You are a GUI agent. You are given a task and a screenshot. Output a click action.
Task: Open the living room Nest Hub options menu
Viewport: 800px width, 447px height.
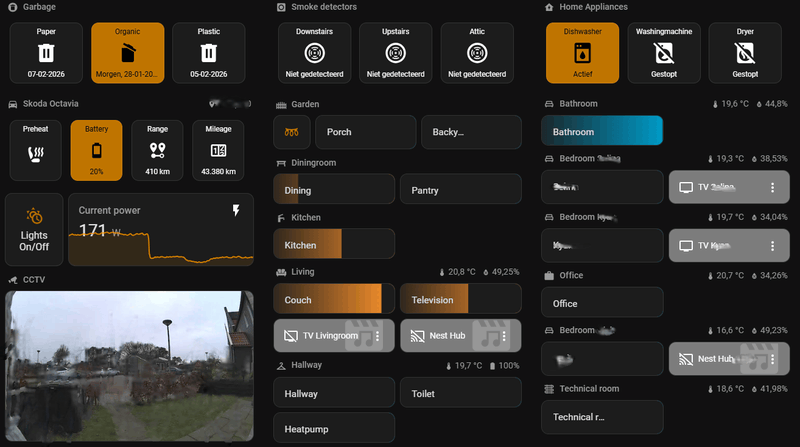click(504, 336)
